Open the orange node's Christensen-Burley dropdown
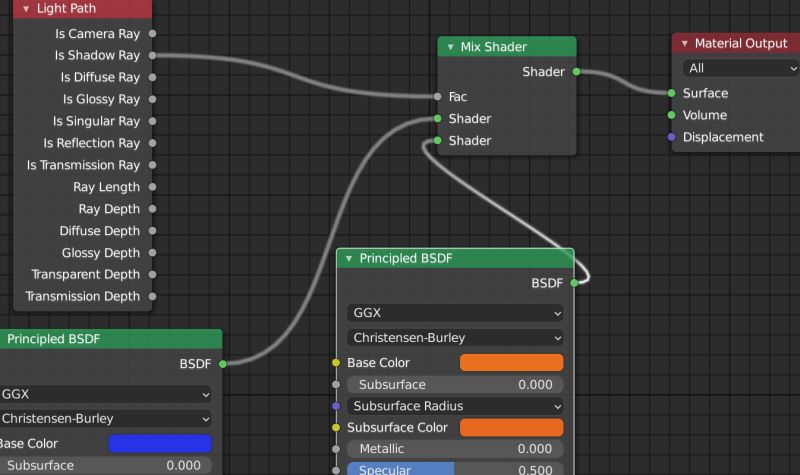This screenshot has height=475, width=800. (455, 338)
